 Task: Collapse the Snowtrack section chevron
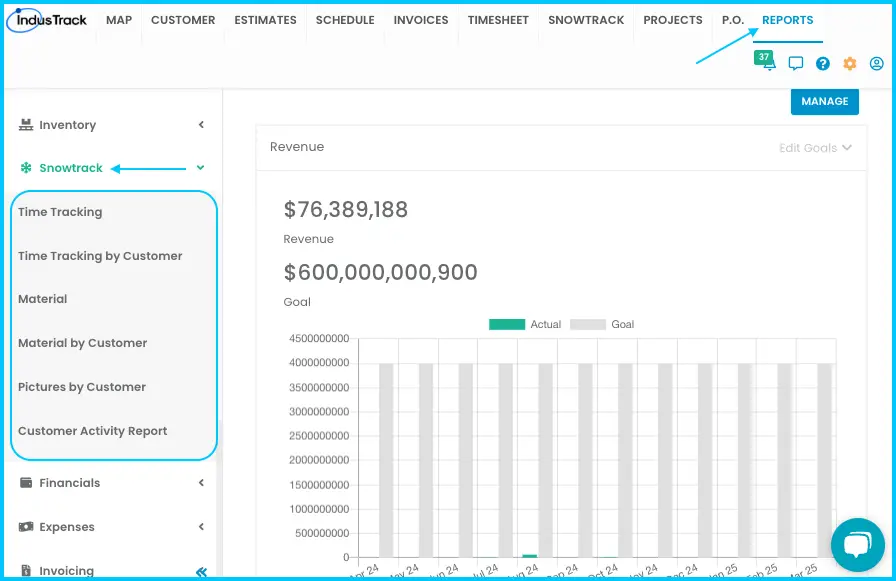(201, 168)
